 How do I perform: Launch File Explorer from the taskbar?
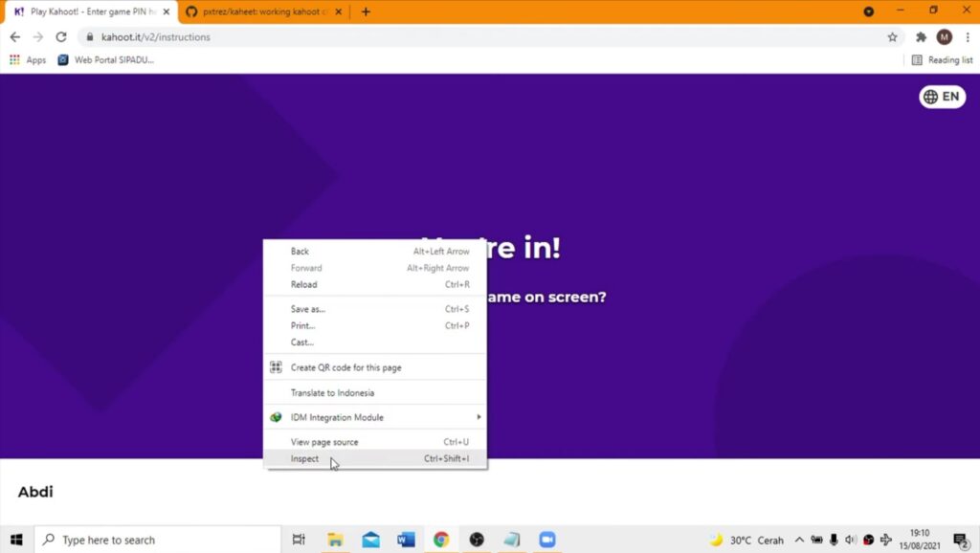[335, 540]
